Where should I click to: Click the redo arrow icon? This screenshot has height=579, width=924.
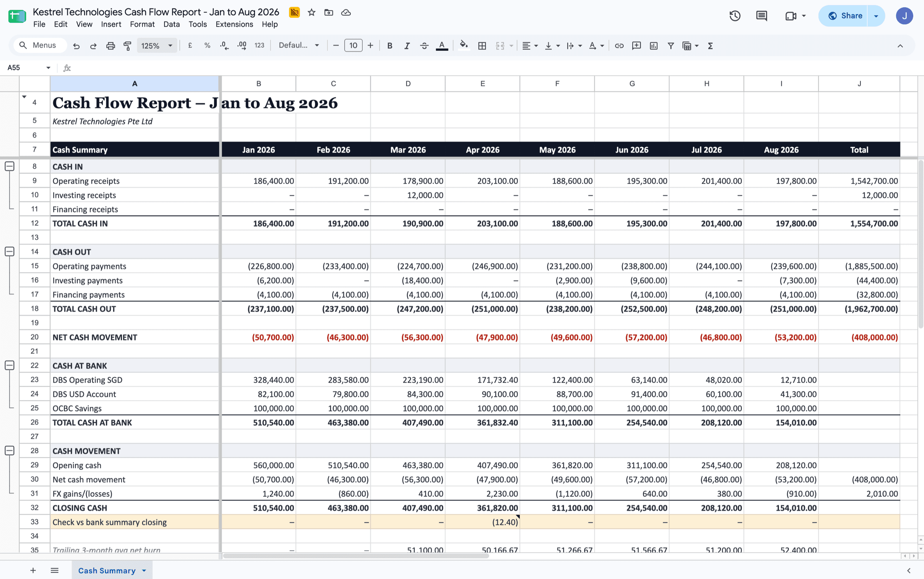(93, 46)
